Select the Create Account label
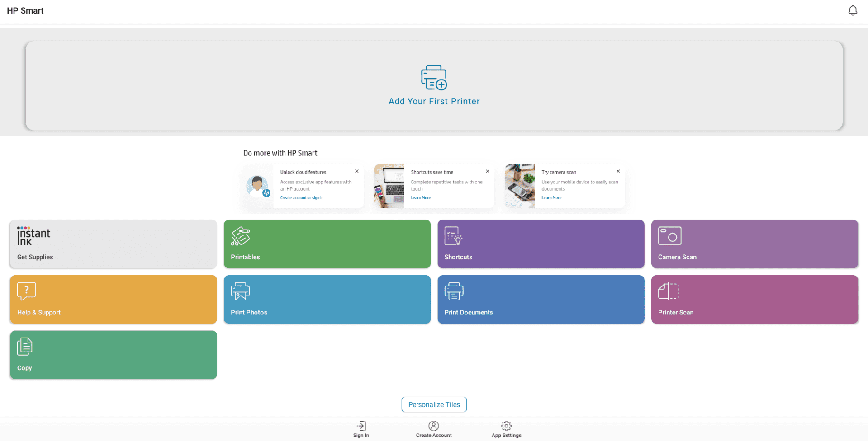Screen dimensions: 868x441 click(x=434, y=436)
